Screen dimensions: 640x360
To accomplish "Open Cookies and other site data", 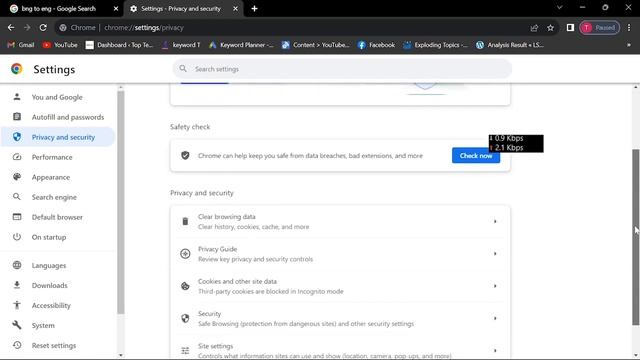I will tap(340, 286).
